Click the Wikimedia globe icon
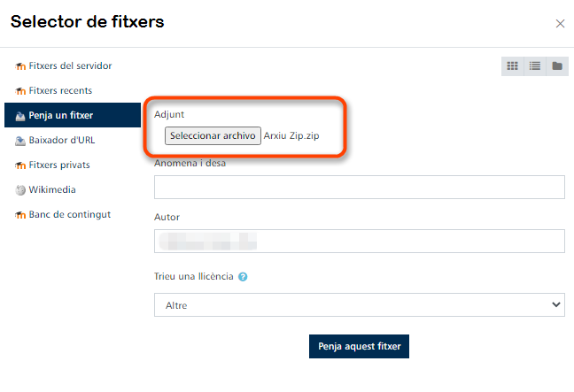The height and width of the screenshot is (392, 574). tap(20, 190)
